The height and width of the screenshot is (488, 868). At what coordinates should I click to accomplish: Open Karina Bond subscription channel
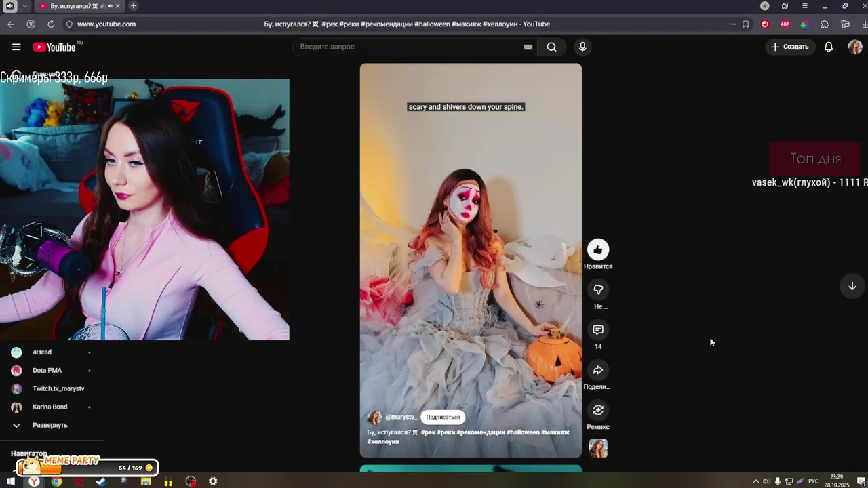point(50,407)
